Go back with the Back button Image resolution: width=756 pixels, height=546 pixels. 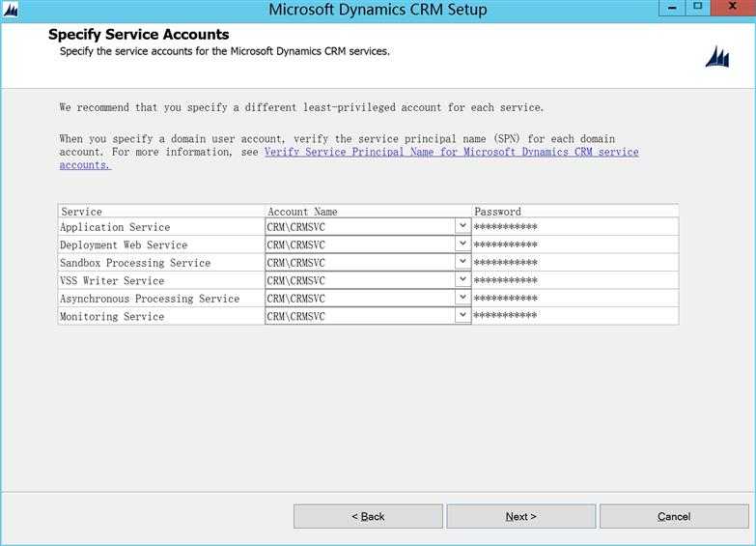click(368, 517)
